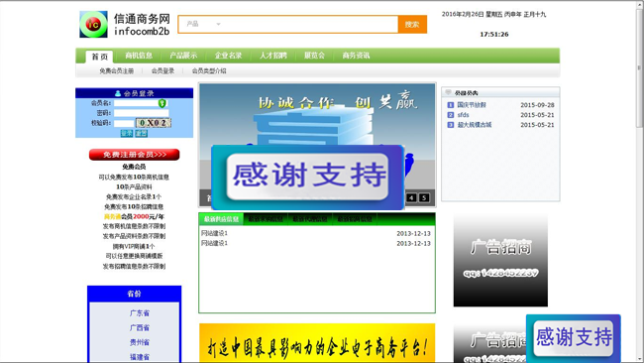Open the 产品 search category dropdown
Viewport: 644px width, 363px height.
coord(204,24)
